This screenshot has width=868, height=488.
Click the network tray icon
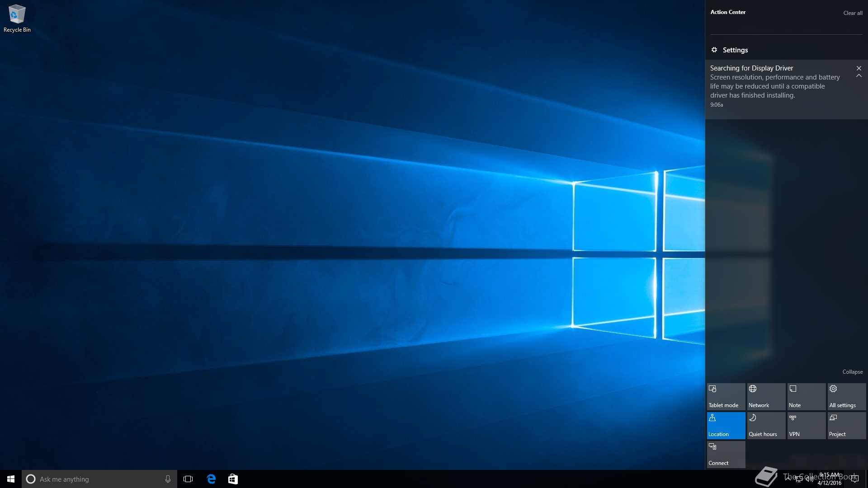pyautogui.click(x=799, y=479)
